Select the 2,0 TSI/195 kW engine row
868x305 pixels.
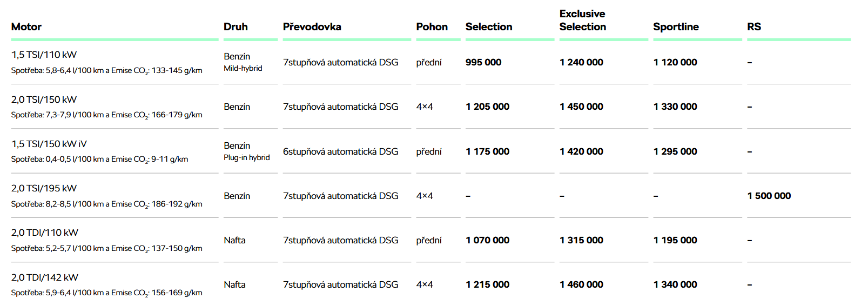[431, 196]
